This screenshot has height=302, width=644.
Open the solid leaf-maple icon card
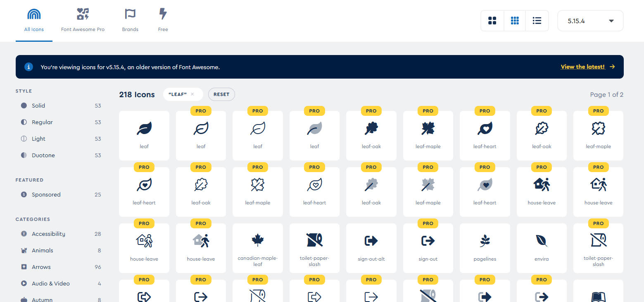(428, 136)
